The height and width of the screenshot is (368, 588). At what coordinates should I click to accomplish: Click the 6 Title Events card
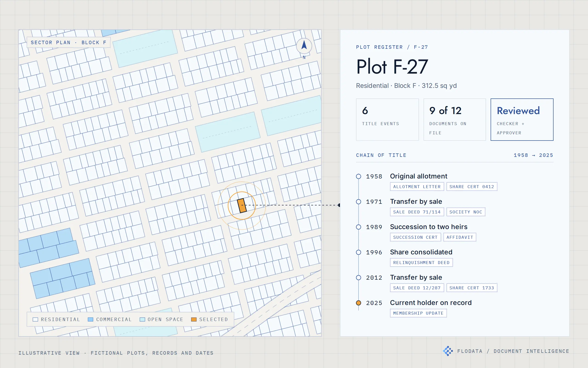click(x=387, y=120)
